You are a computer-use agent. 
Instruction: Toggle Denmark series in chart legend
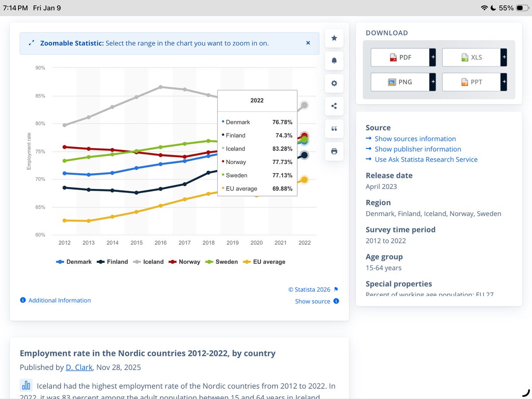click(x=74, y=262)
